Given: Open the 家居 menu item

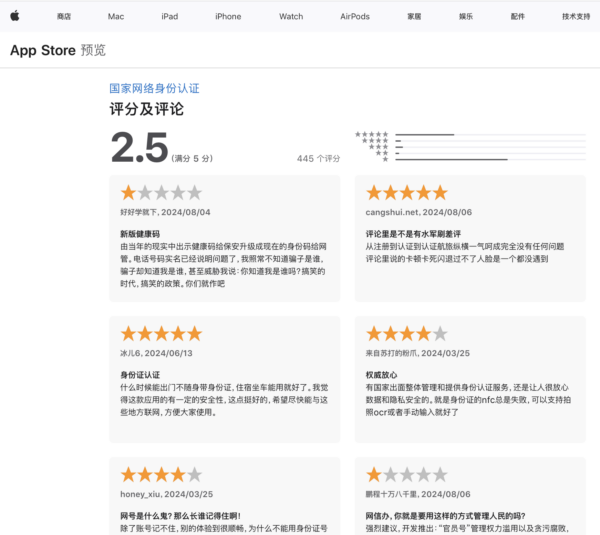Looking at the screenshot, I should pyautogui.click(x=414, y=16).
